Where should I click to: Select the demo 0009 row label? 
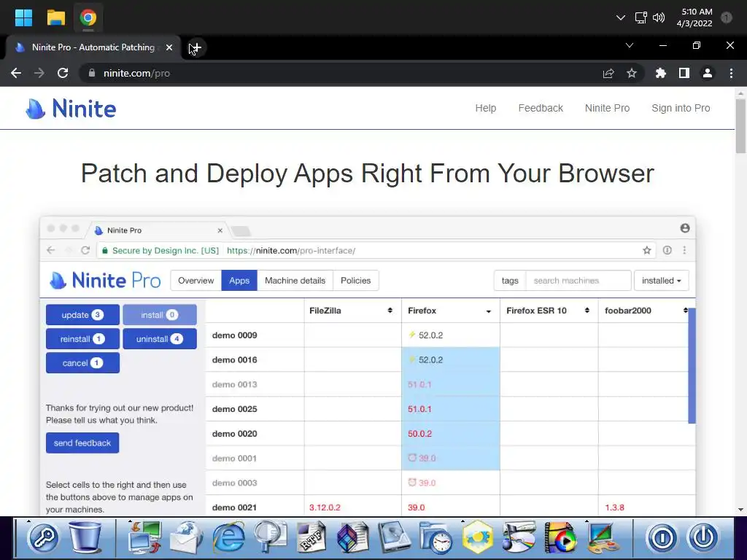tap(234, 335)
